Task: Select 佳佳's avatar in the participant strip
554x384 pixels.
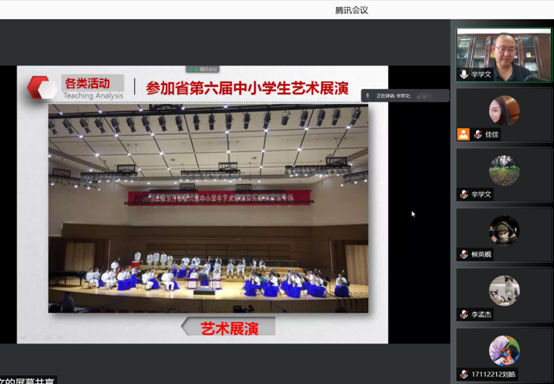Action: (504, 111)
